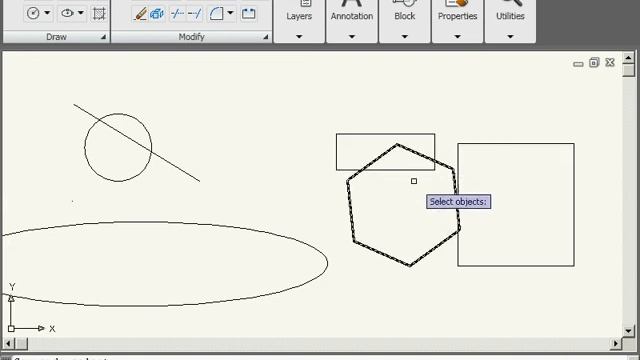Screen dimensions: 640x360
Task: Select the Break tool
Action: click(x=249, y=14)
